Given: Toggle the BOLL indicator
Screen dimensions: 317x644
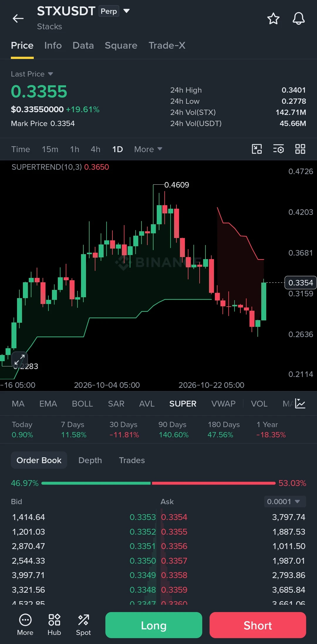Looking at the screenshot, I should 82,404.
